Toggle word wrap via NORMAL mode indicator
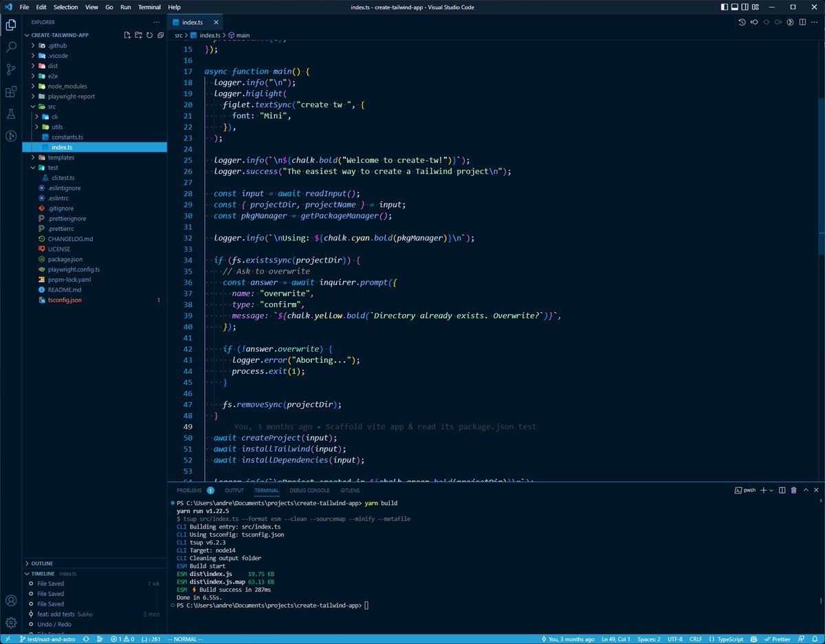The image size is (825, 644). point(184,638)
